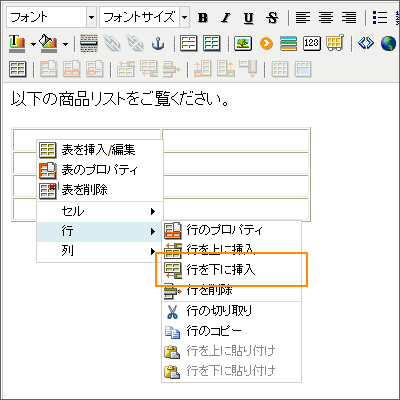
Task: Expand the text color dropdown arrow
Action: coord(33,44)
